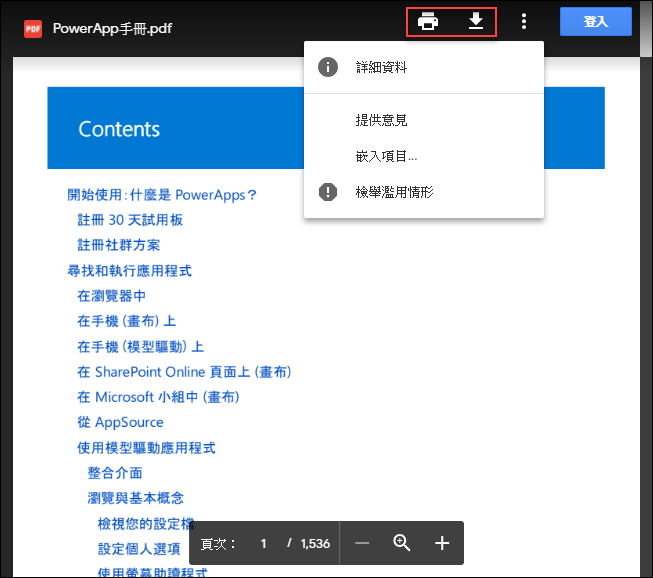The image size is (653, 578).
Task: Open link 註冊 30 天試用板
Action: 130,220
